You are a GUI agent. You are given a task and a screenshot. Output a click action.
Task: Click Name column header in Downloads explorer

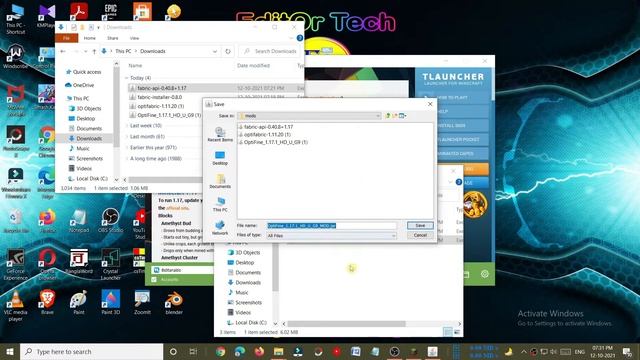pos(135,65)
